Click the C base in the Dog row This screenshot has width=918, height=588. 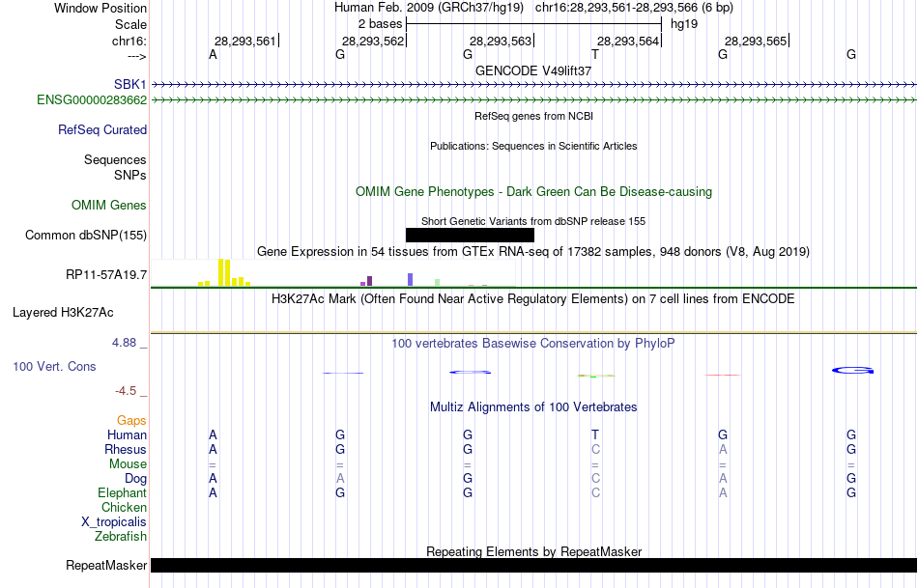coord(595,479)
